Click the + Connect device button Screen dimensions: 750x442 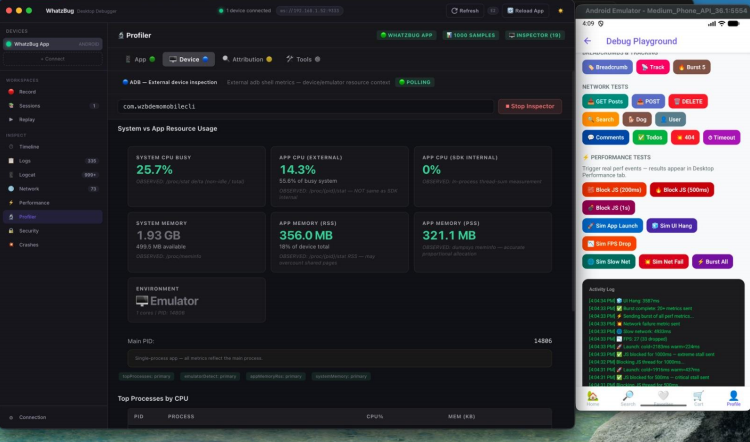53,59
